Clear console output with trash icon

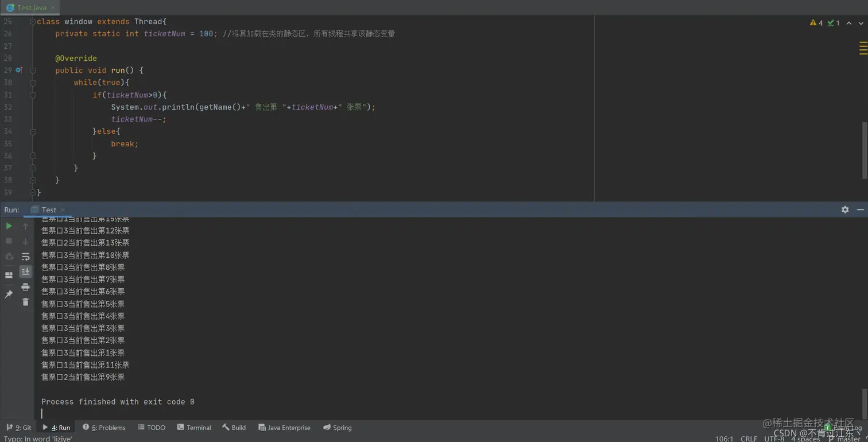point(25,302)
